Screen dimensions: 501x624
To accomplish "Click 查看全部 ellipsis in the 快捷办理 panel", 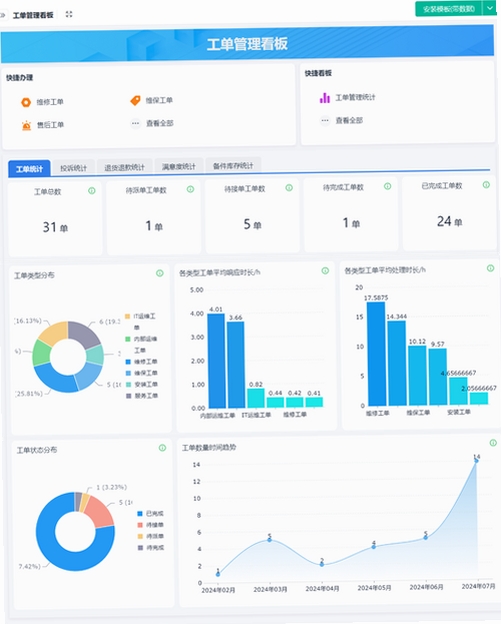I will tap(135, 123).
